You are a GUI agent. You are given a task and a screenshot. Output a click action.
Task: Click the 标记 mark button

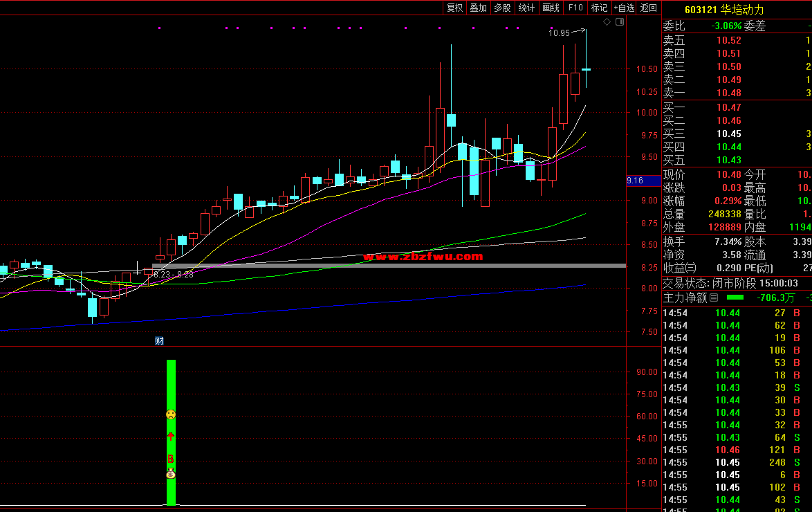[x=599, y=8]
